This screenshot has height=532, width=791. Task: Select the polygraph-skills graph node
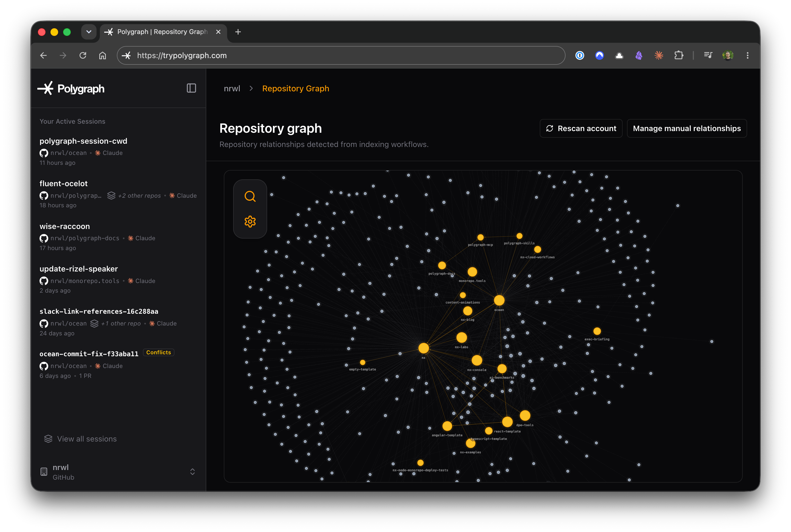519,236
